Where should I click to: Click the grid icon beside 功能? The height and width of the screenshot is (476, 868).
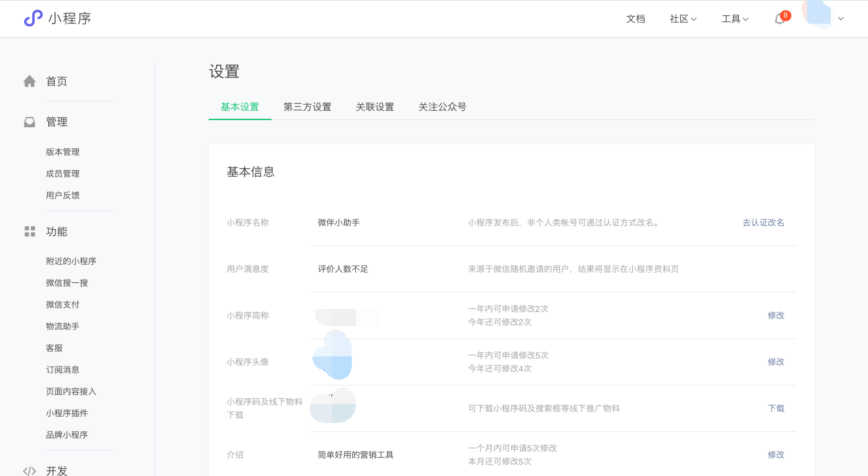tap(29, 231)
